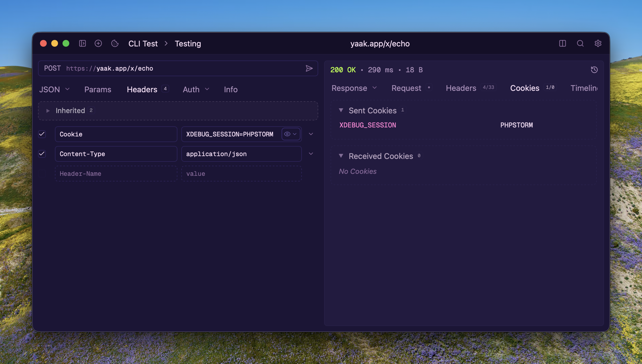Click the CLI Test workspace breadcrumb
This screenshot has width=642, height=364.
(x=143, y=44)
